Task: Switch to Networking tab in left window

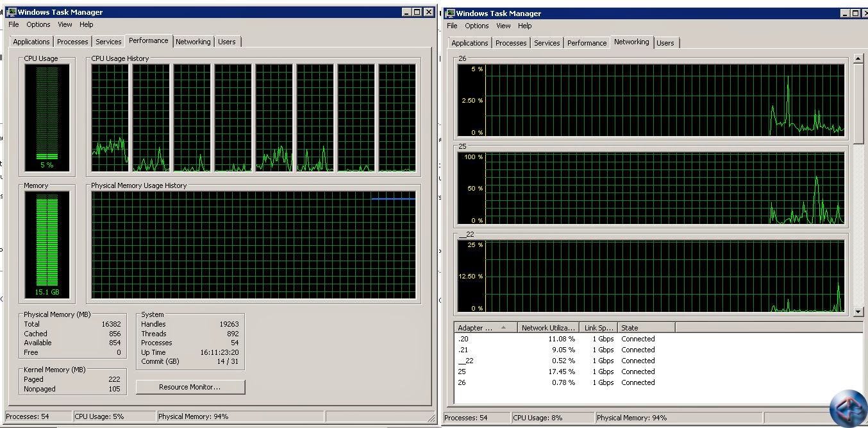Action: click(193, 42)
